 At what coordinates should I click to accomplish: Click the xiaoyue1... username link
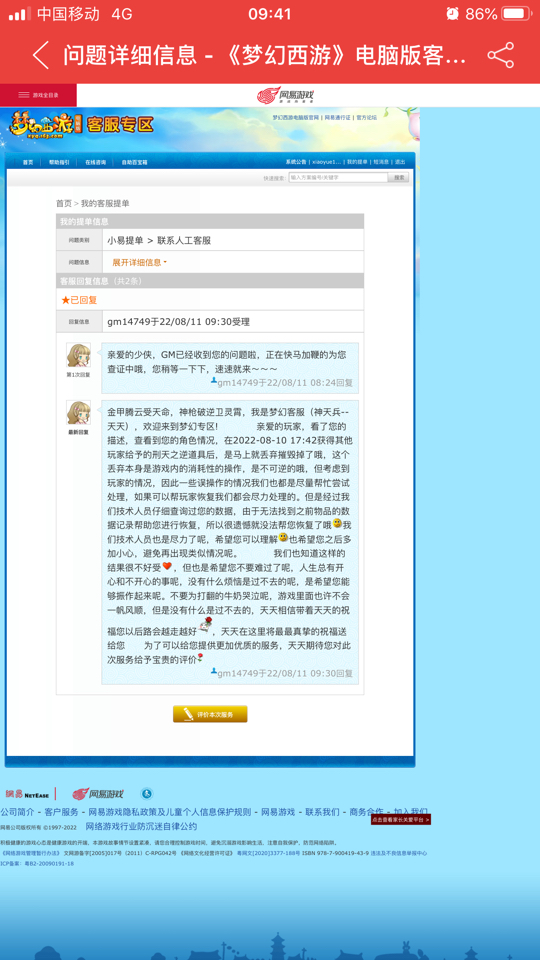tap(327, 162)
